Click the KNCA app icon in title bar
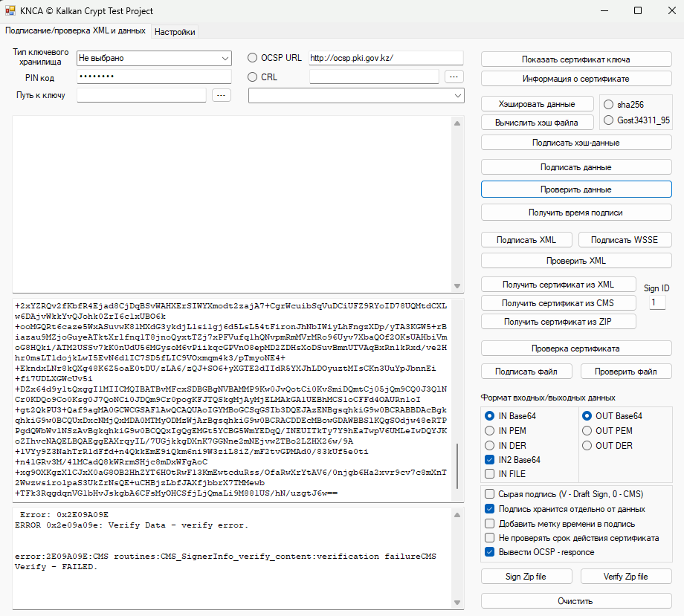684x616 pixels. coord(10,11)
